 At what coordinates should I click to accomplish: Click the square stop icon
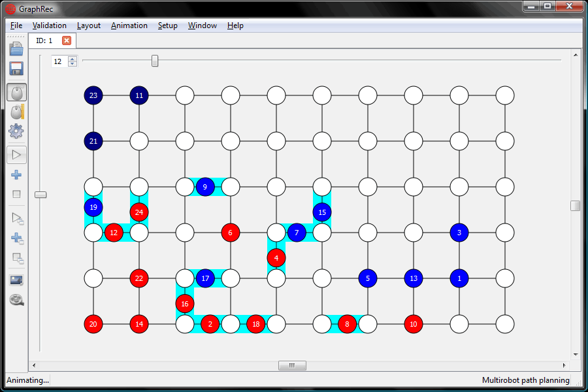16,194
